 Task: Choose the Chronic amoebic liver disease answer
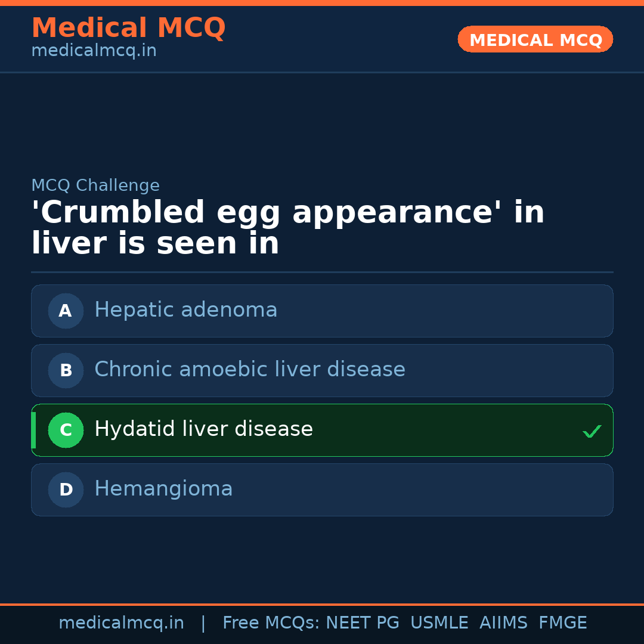pos(249,370)
